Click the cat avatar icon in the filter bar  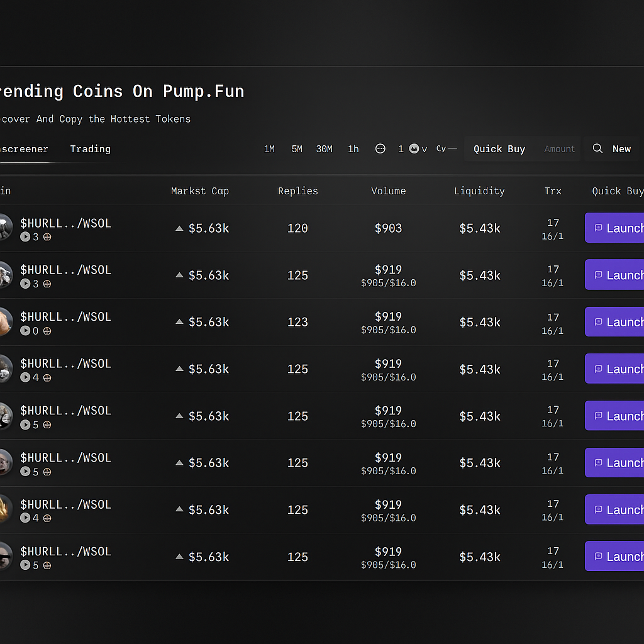414,148
